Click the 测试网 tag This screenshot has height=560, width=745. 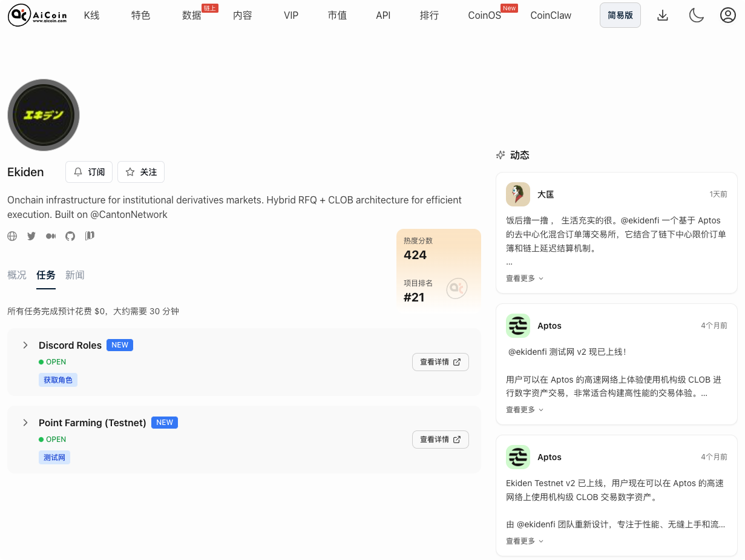tap(54, 457)
